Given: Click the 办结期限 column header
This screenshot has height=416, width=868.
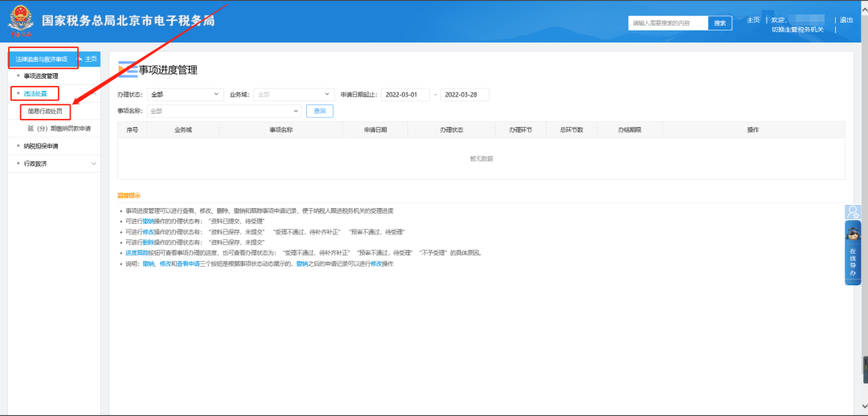Looking at the screenshot, I should tap(629, 129).
